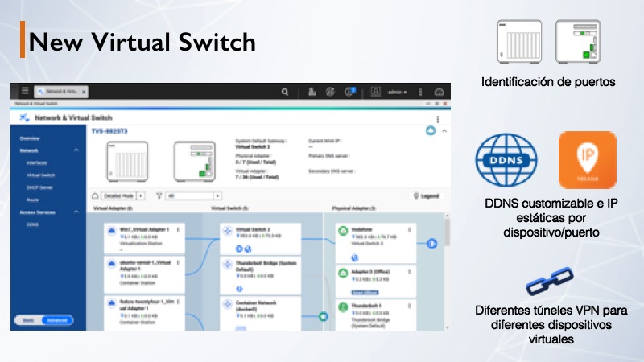Click the Network & Virtual Switch app logo icon
This screenshot has width=644, height=362.
coord(24,117)
